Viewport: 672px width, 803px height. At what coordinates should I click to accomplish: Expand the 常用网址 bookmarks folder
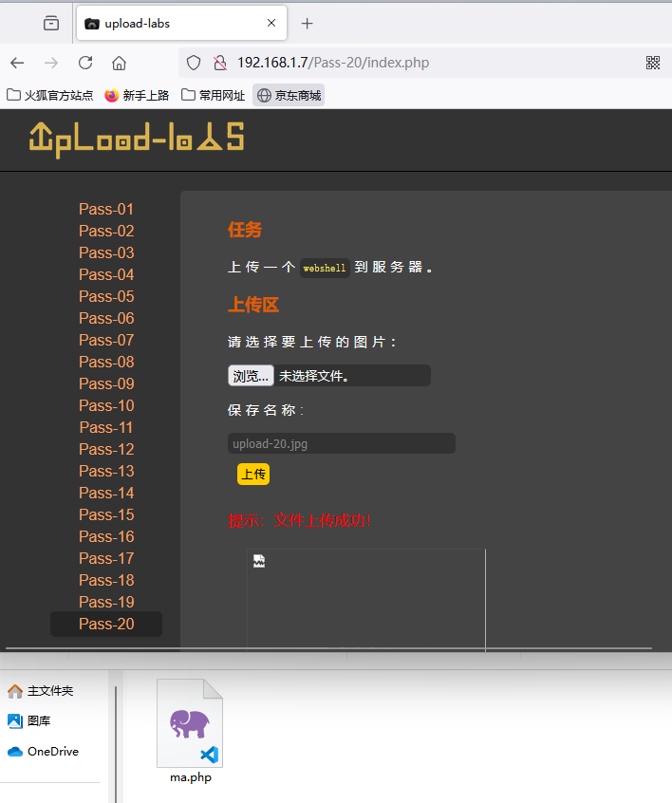pos(214,95)
